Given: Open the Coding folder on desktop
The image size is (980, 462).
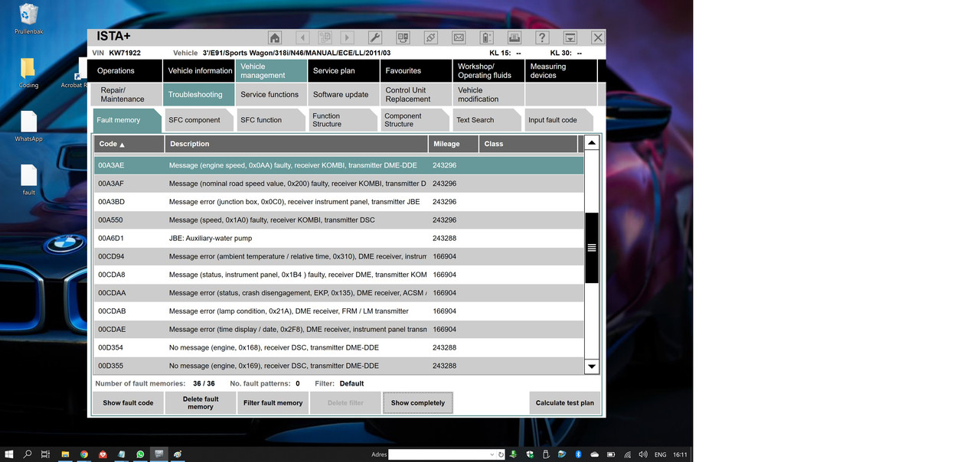Looking at the screenshot, I should pos(28,73).
